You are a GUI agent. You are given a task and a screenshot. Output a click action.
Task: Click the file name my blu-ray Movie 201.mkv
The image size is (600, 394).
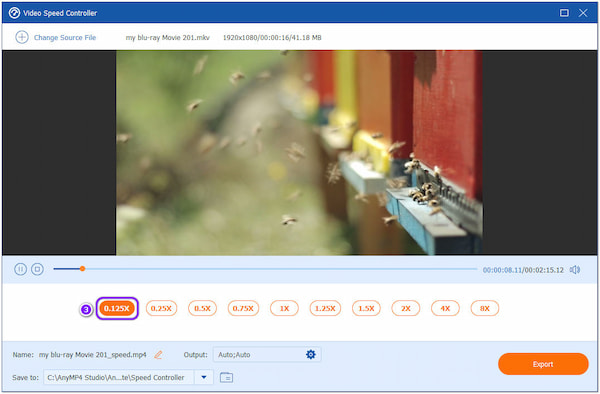[x=168, y=37]
